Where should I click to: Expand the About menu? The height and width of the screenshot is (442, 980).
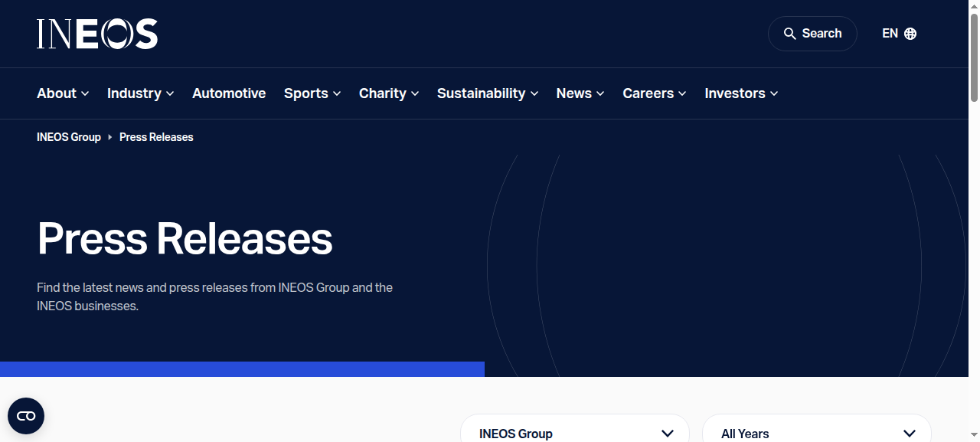pos(63,93)
